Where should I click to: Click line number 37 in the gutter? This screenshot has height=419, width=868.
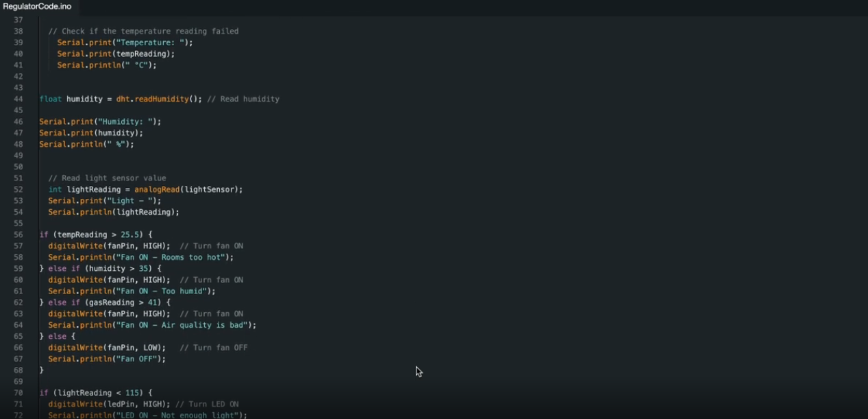point(18,20)
